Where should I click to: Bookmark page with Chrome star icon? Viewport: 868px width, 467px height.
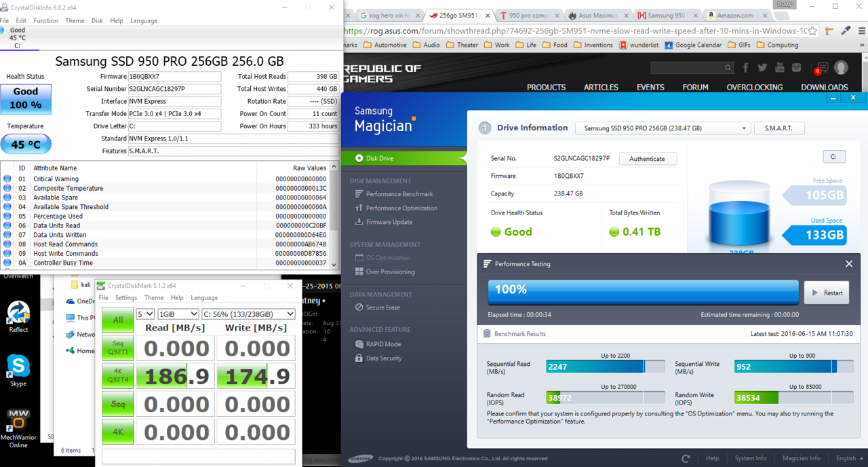pyautogui.click(x=812, y=31)
